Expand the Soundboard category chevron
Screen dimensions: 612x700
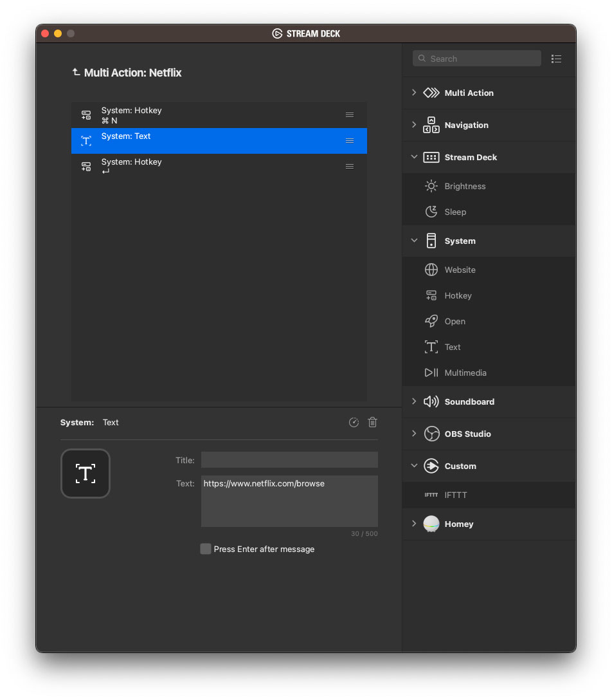414,401
